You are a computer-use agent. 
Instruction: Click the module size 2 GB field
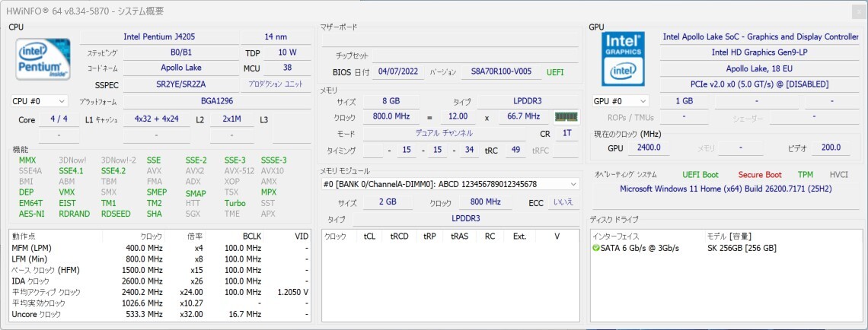[388, 201]
